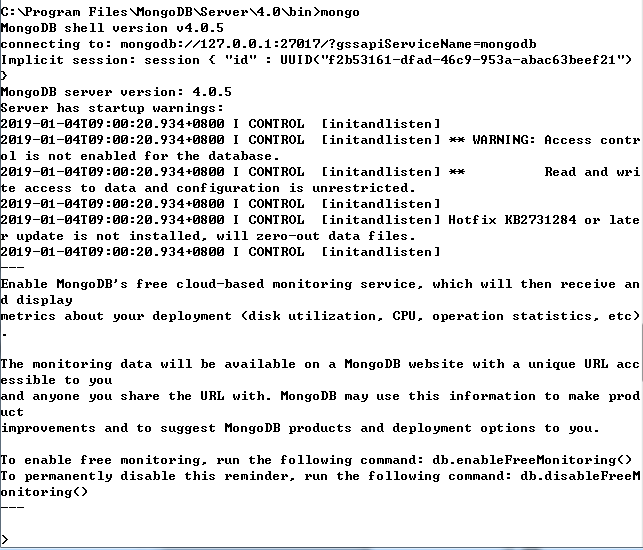Click the 'Server has startup warnings' line
The width and height of the screenshot is (643, 550).
click(x=112, y=108)
